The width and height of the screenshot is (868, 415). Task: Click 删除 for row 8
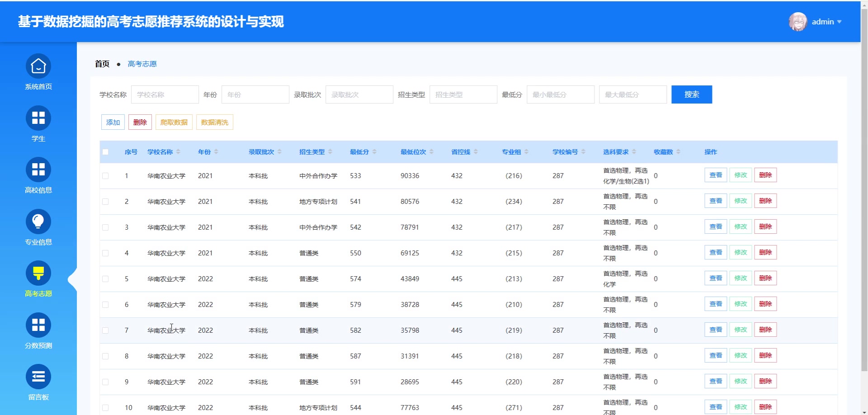(765, 355)
